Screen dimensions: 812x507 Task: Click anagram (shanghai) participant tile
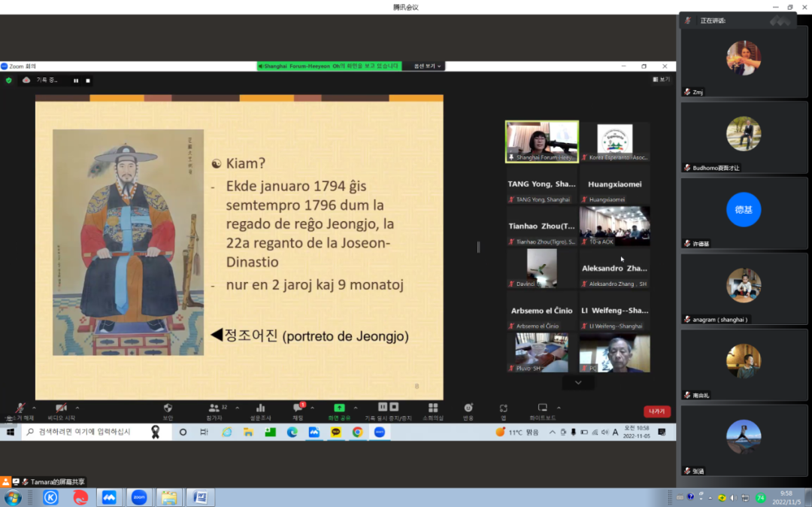pos(744,288)
